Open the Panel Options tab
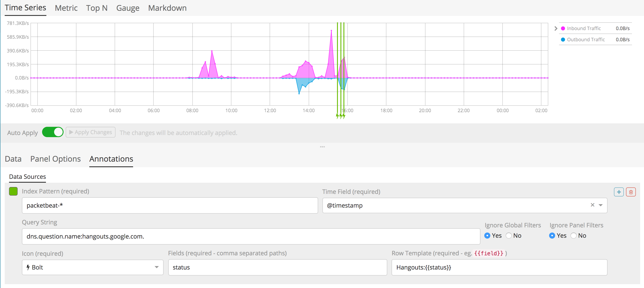The width and height of the screenshot is (644, 288). click(x=55, y=159)
